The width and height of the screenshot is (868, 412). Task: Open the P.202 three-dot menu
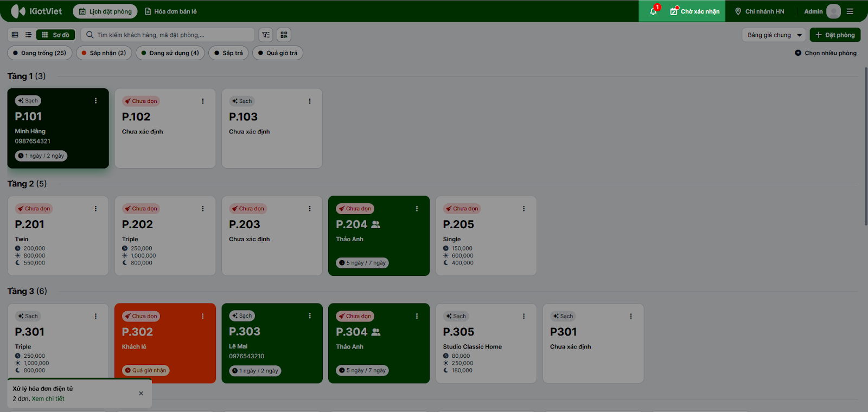point(203,209)
